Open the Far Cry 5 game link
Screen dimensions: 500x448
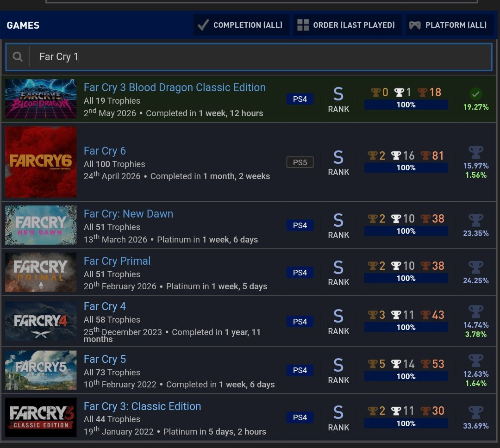[105, 359]
